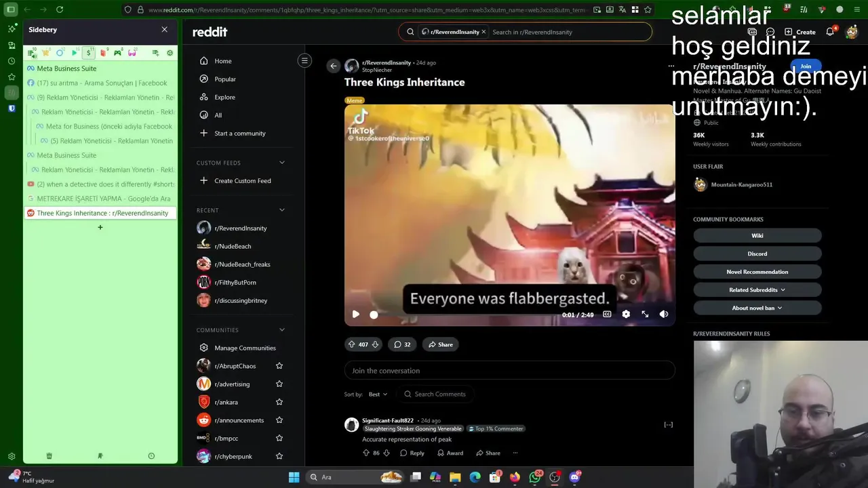Collapse the Custom Feeds section
Screen dimensions: 868x488
282,163
